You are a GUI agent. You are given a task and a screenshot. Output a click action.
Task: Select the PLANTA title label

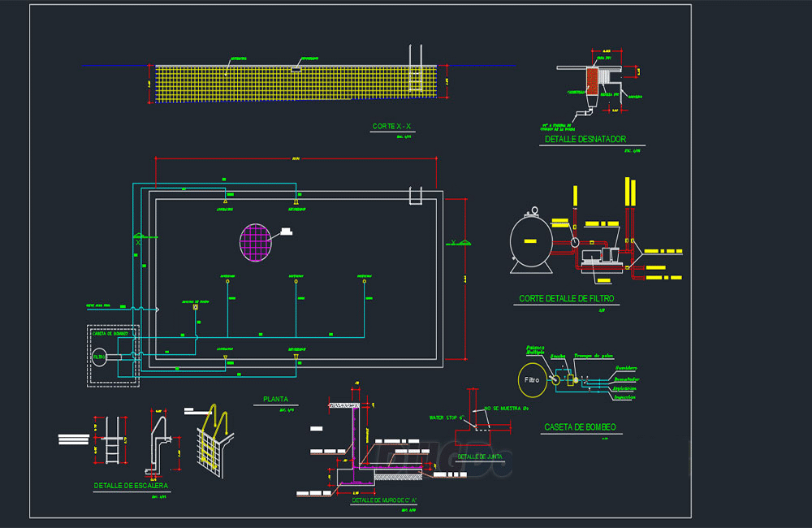(275, 399)
